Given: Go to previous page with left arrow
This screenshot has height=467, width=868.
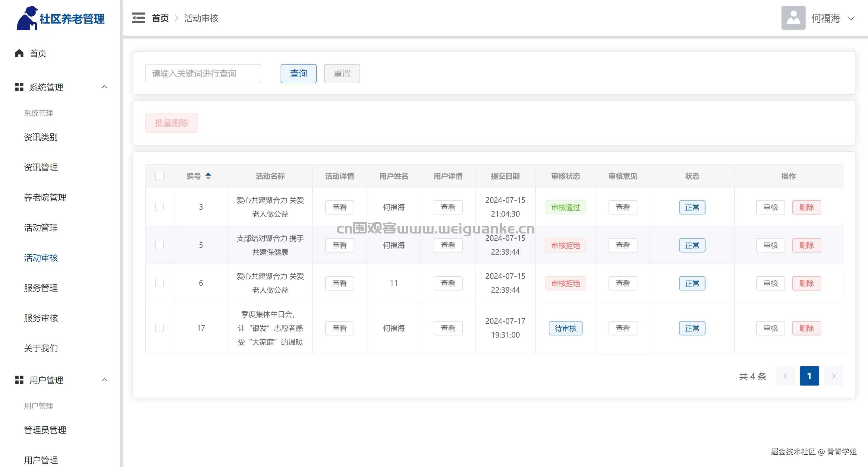Looking at the screenshot, I should click(785, 376).
